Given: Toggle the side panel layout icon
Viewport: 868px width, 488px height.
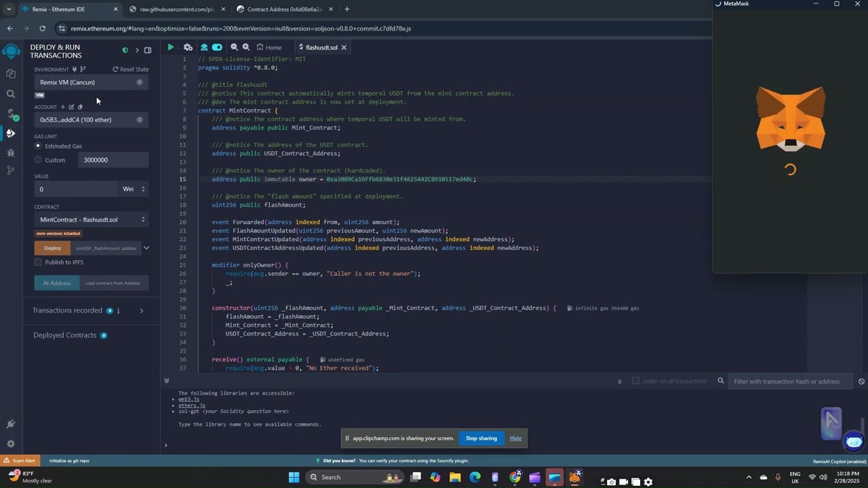Looking at the screenshot, I should (x=148, y=51).
